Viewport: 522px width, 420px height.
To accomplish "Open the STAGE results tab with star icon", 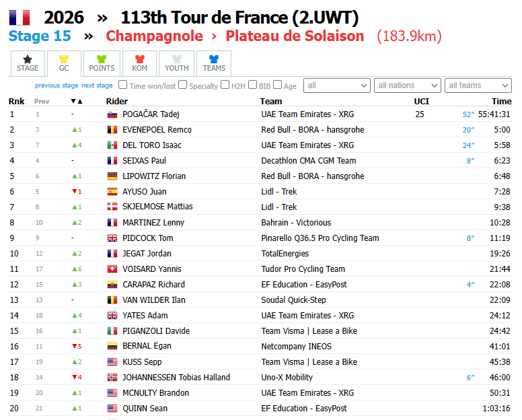I will [28, 64].
